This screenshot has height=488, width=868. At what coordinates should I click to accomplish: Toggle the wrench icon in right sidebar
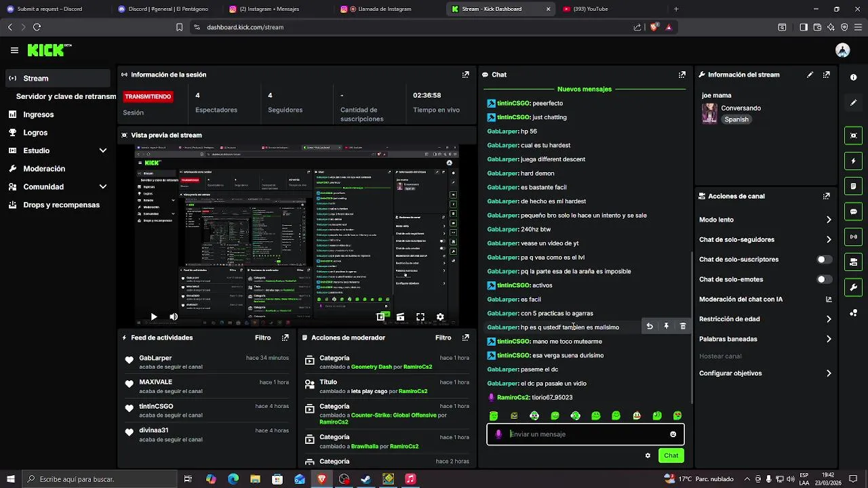[x=853, y=287]
